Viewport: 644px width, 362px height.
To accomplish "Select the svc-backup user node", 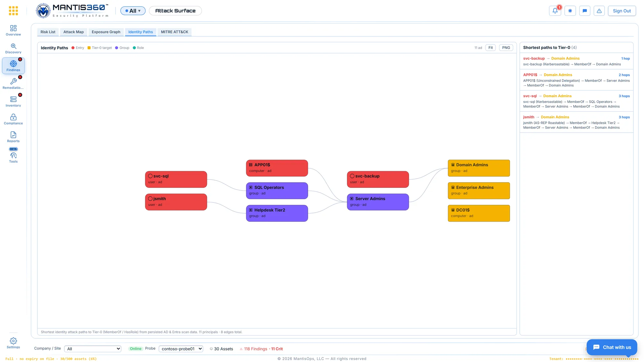I will click(378, 179).
